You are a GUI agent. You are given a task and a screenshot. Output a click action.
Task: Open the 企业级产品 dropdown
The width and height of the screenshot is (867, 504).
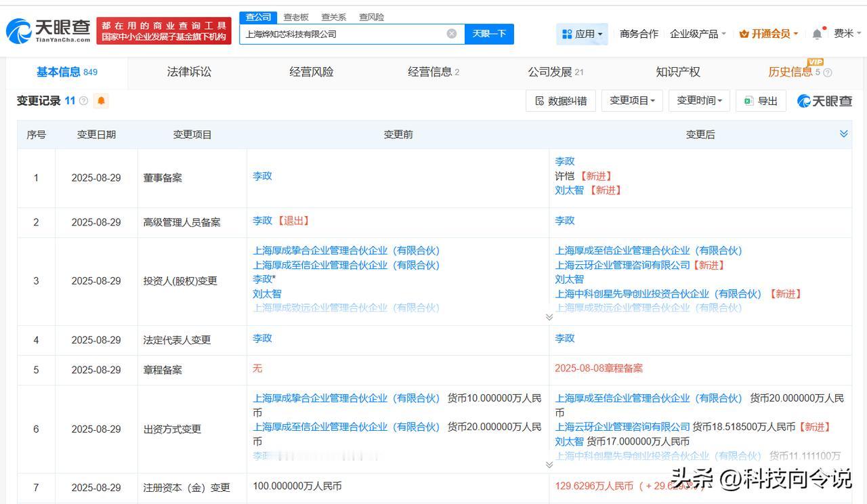pos(698,34)
